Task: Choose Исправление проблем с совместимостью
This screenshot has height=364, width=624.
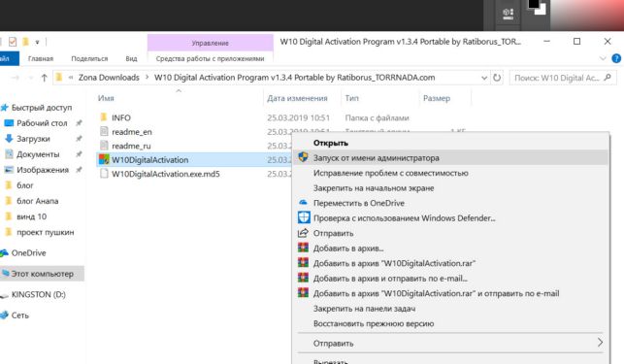Action: 391,173
